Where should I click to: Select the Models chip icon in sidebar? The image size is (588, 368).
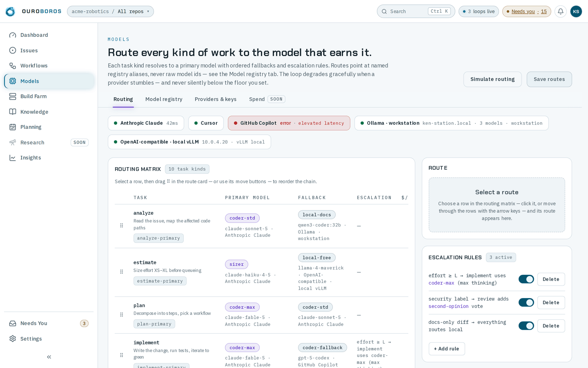13,81
